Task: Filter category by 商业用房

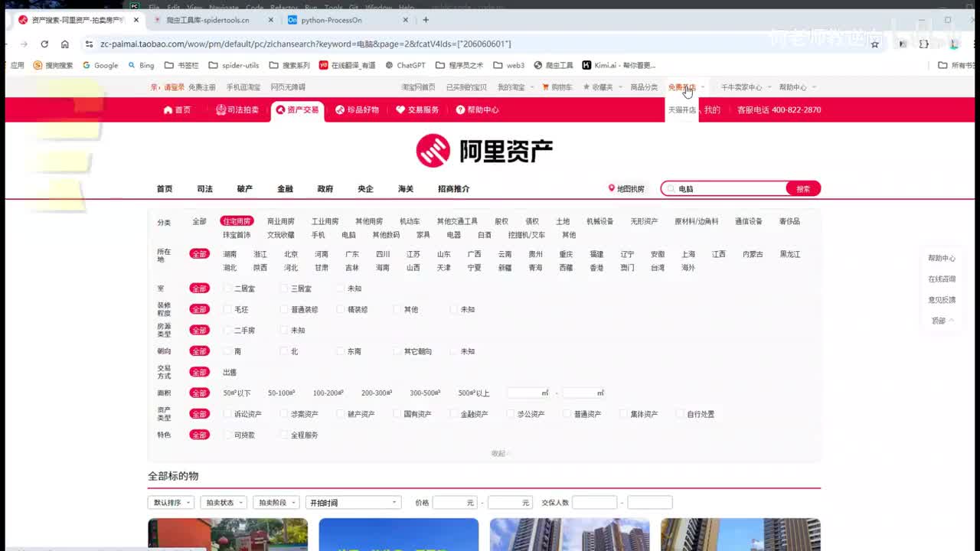Action: [x=281, y=221]
